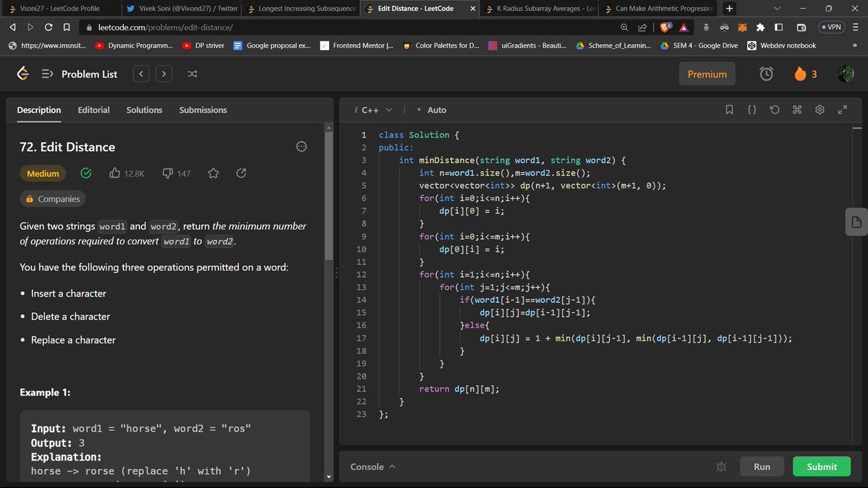
Task: Click the Premium button
Action: (707, 74)
